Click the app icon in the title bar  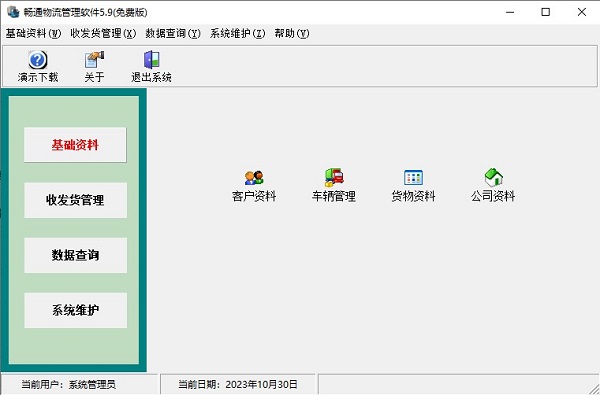pos(13,12)
